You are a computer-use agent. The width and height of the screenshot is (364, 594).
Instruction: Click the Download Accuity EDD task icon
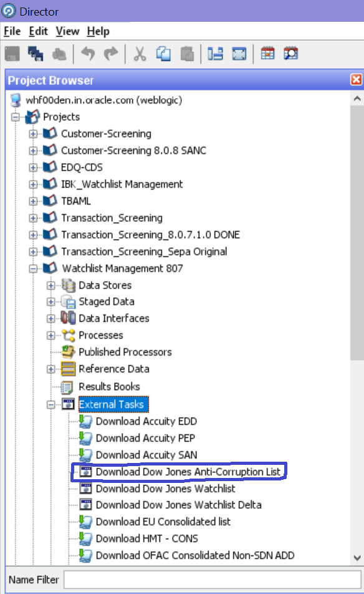(85, 421)
